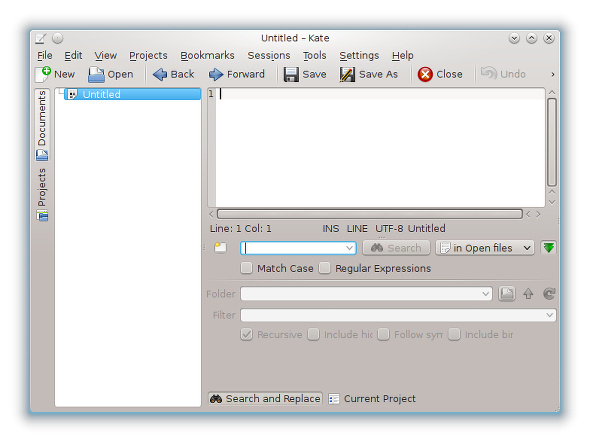Open the Sessions menu
590x442 pixels.
click(x=269, y=55)
